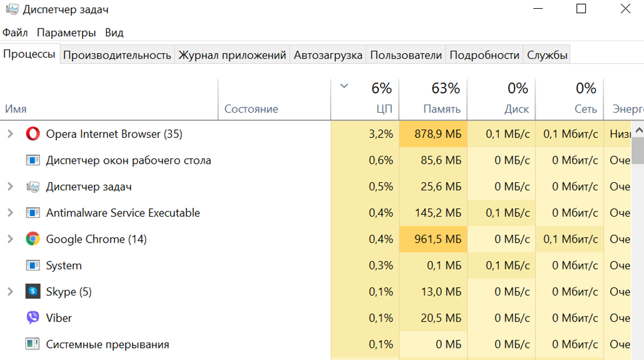Open the Автозагрузка tab
The width and height of the screenshot is (644, 360).
(328, 55)
